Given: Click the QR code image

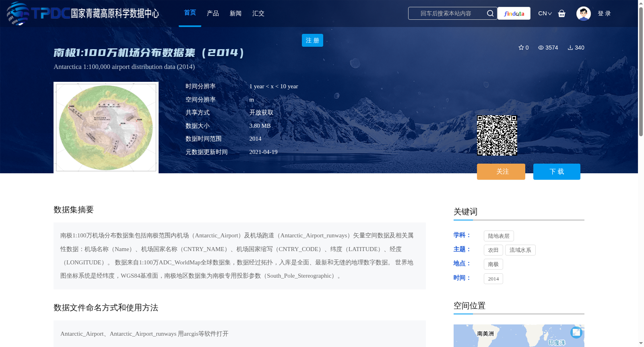Looking at the screenshot, I should pyautogui.click(x=497, y=135).
